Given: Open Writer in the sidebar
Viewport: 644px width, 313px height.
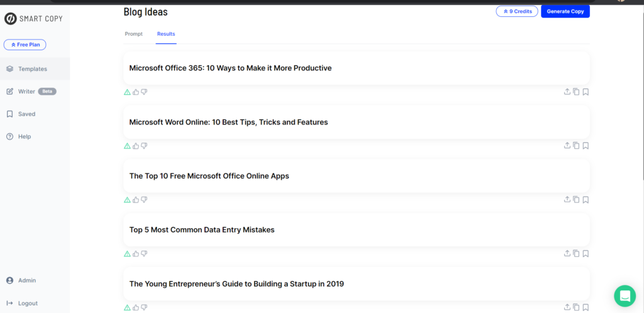Looking at the screenshot, I should point(27,92).
